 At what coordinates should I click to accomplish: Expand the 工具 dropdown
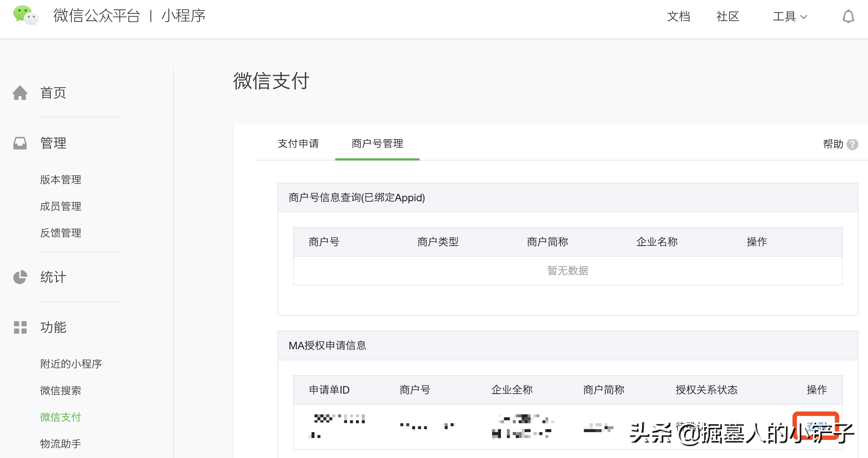[x=790, y=17]
